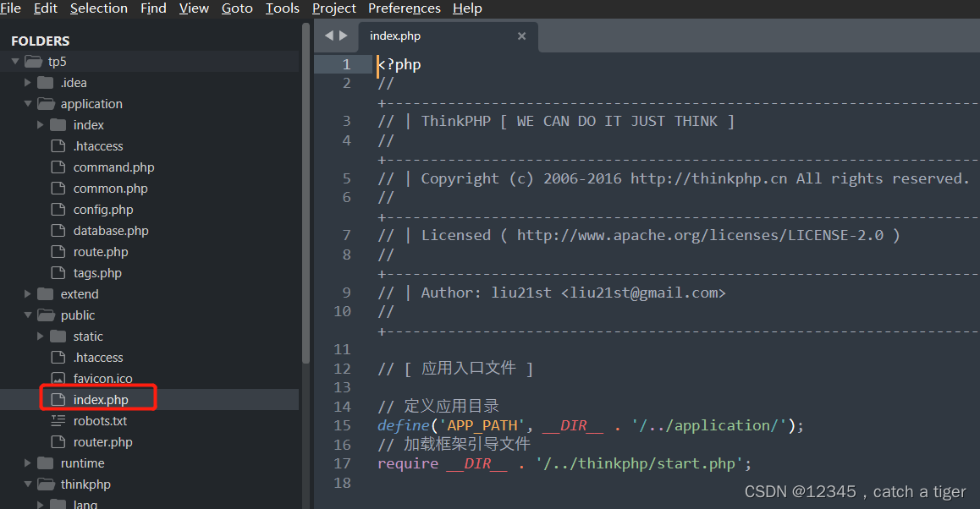Expand the runtime folder

(26, 462)
